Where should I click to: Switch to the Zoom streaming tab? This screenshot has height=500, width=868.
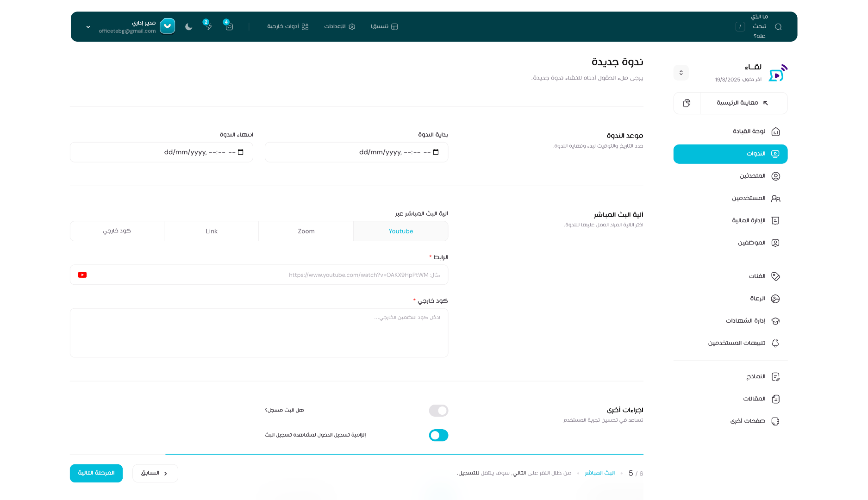(306, 231)
